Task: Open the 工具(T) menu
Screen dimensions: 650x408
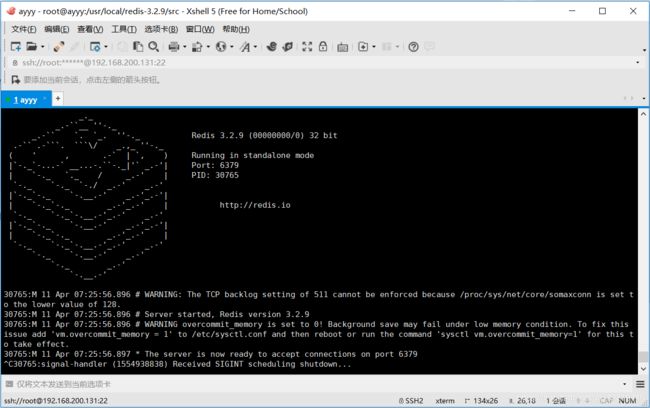Action: pyautogui.click(x=124, y=29)
